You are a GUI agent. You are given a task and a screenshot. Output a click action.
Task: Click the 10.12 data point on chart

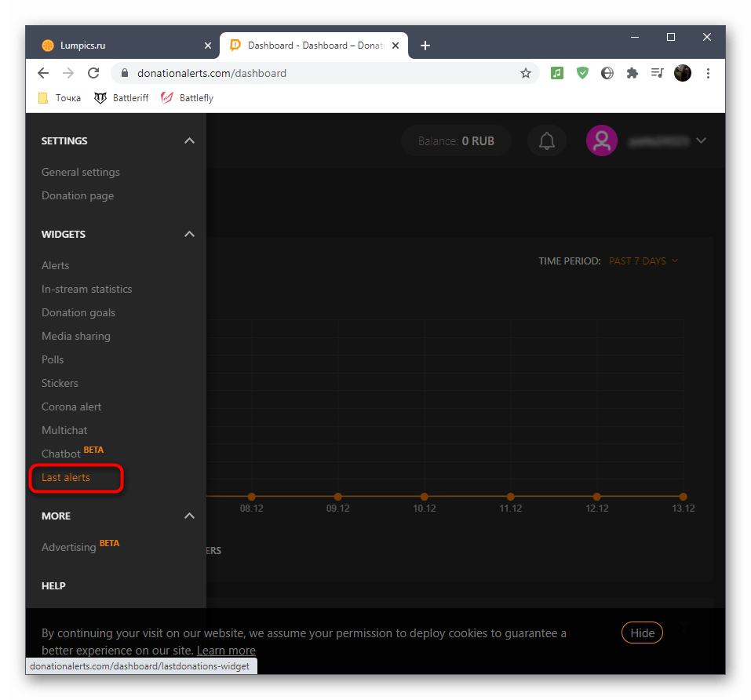[x=425, y=497]
